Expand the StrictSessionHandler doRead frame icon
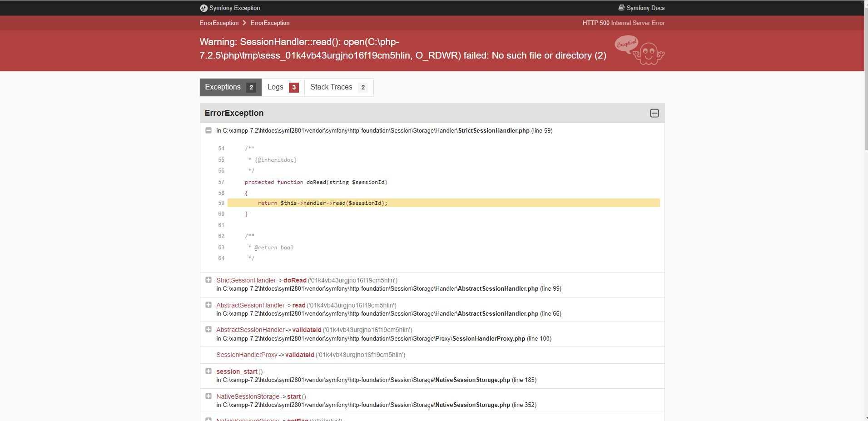868x421 pixels. click(208, 280)
